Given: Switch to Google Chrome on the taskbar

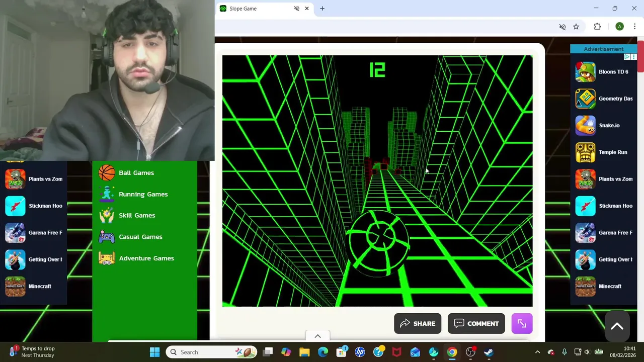Looking at the screenshot, I should [452, 352].
